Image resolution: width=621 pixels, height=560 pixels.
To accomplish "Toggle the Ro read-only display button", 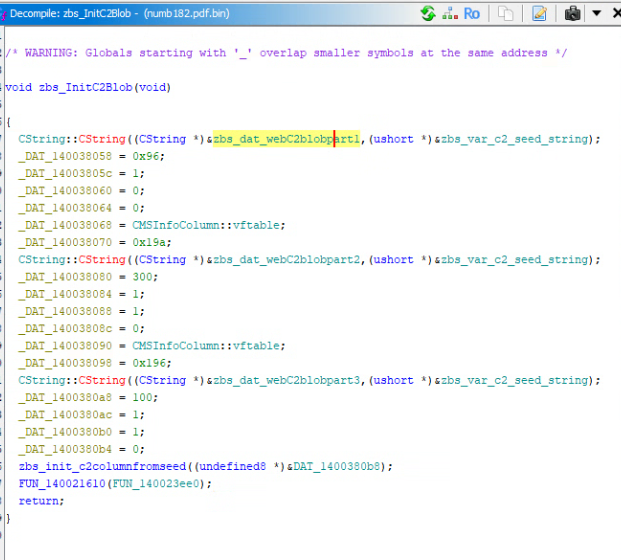I will pos(472,13).
